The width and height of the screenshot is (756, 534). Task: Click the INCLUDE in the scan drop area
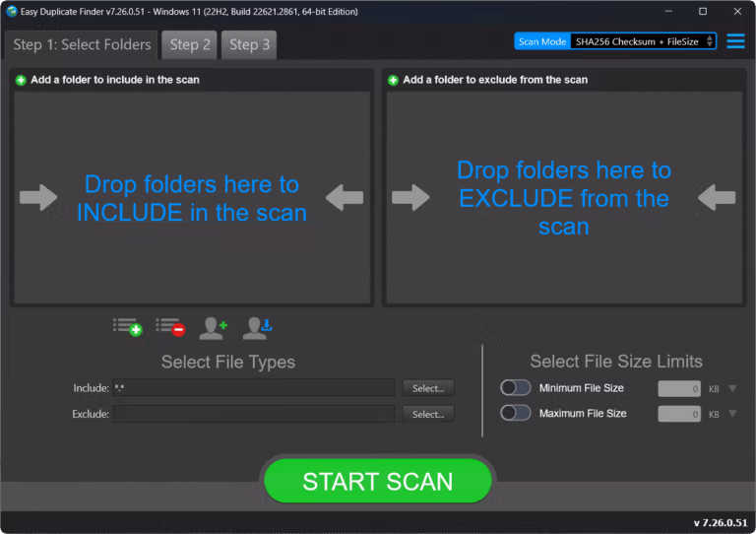point(192,198)
